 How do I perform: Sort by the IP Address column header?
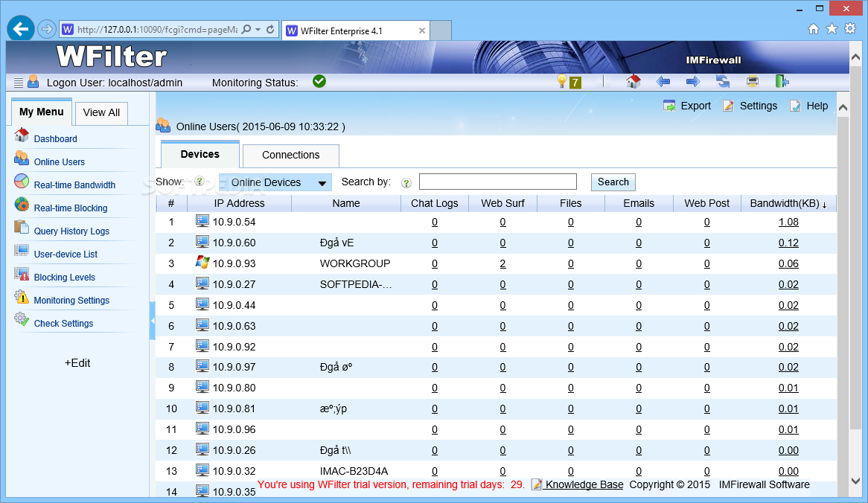(239, 204)
